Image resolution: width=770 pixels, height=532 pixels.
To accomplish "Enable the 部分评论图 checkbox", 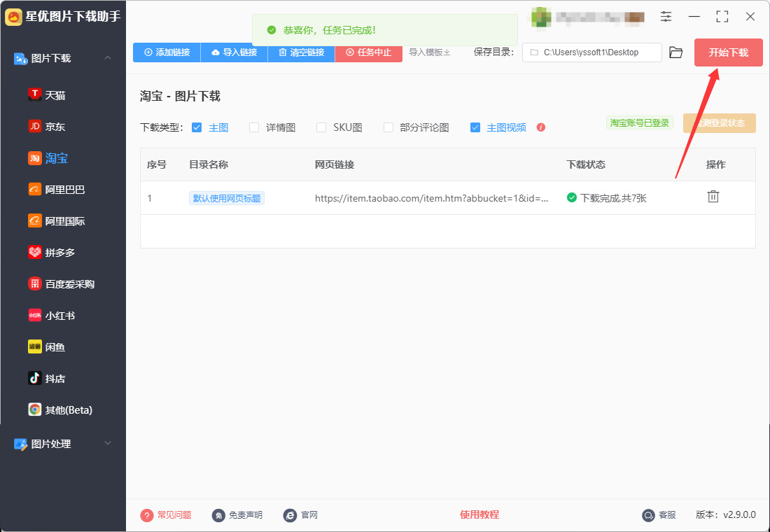I will pos(388,127).
